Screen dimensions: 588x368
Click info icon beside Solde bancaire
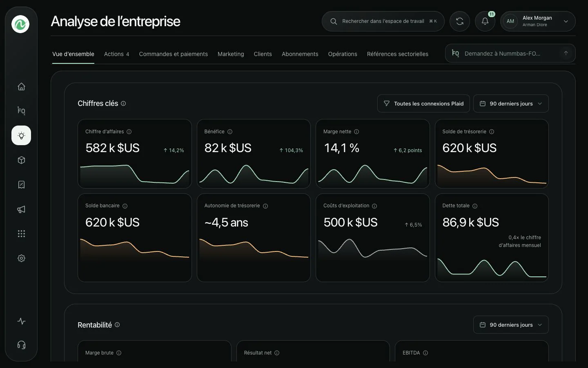pyautogui.click(x=125, y=206)
